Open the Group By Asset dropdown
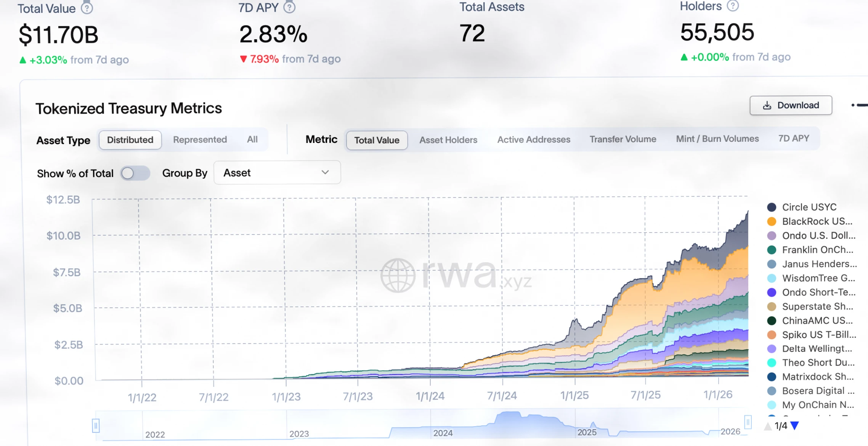868x446 pixels. click(277, 173)
